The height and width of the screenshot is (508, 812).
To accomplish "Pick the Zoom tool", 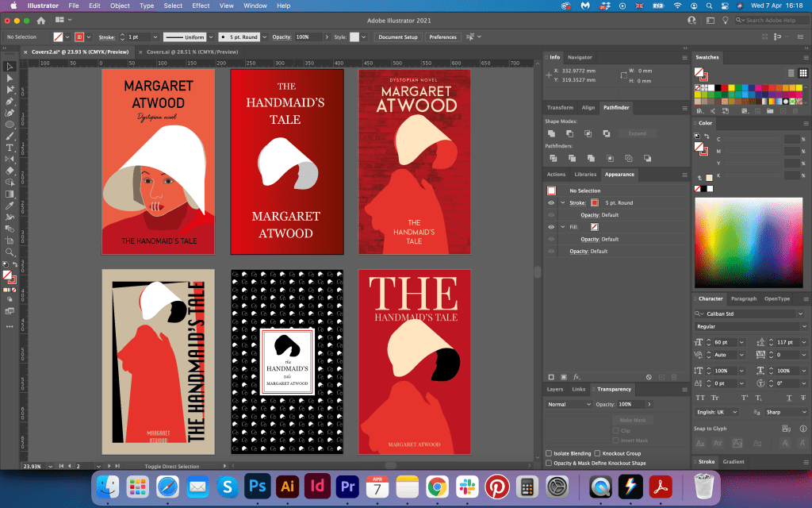I will click(10, 252).
